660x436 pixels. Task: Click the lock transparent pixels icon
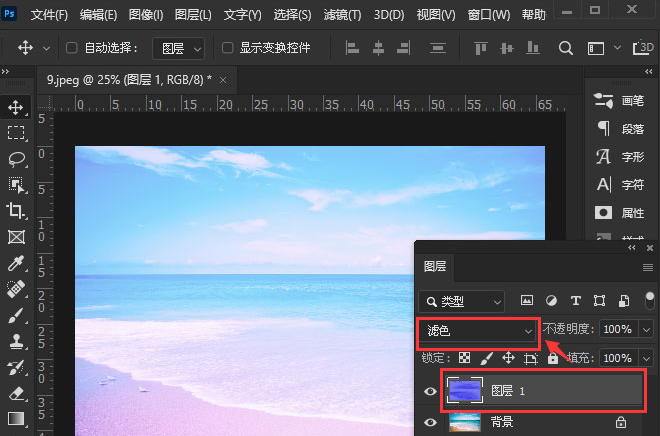pyautogui.click(x=465, y=358)
